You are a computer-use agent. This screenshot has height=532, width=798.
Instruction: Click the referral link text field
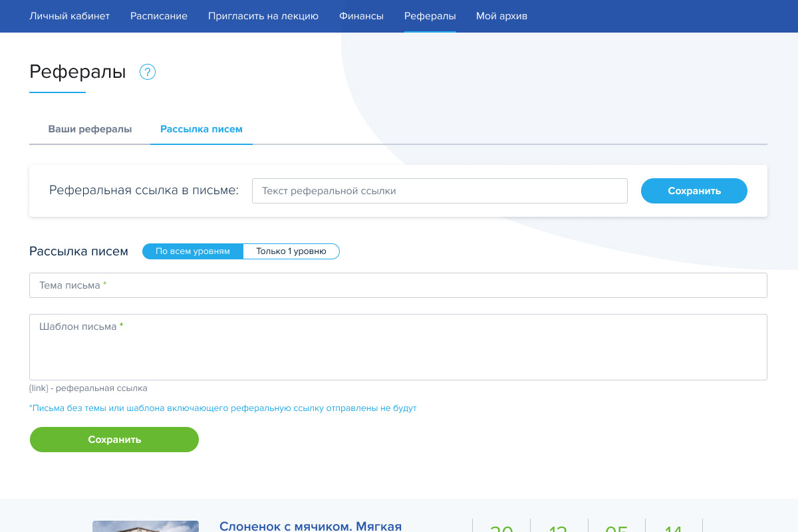tap(440, 191)
